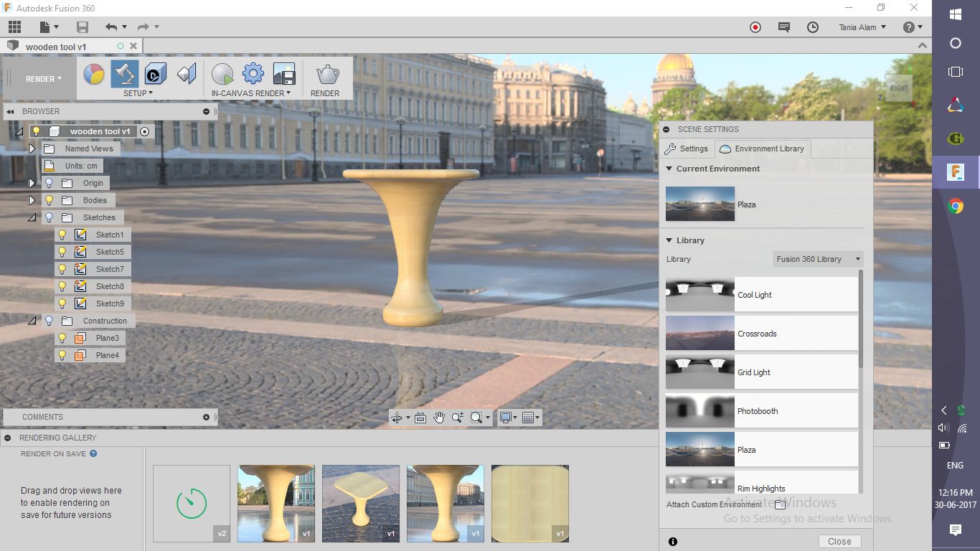This screenshot has height=551, width=980.
Task: Open Scene Settings tool in toolbar
Action: 125,74
